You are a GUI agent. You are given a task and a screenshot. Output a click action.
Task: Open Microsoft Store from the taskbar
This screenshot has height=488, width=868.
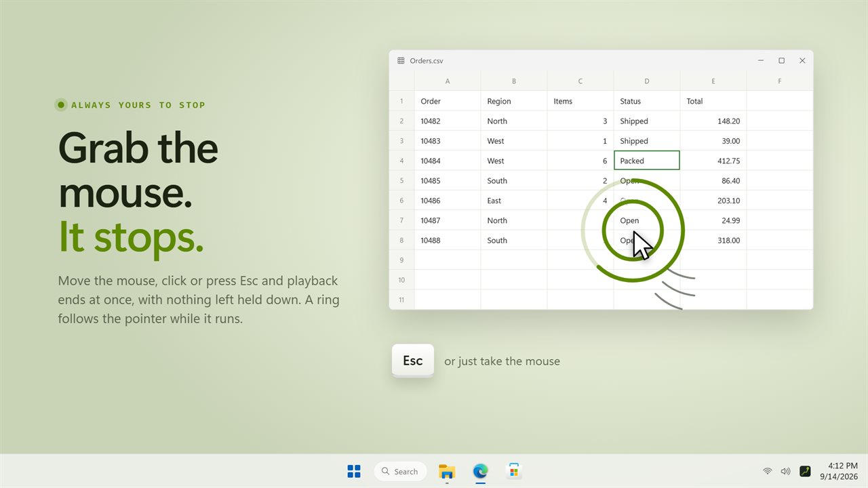pyautogui.click(x=514, y=471)
